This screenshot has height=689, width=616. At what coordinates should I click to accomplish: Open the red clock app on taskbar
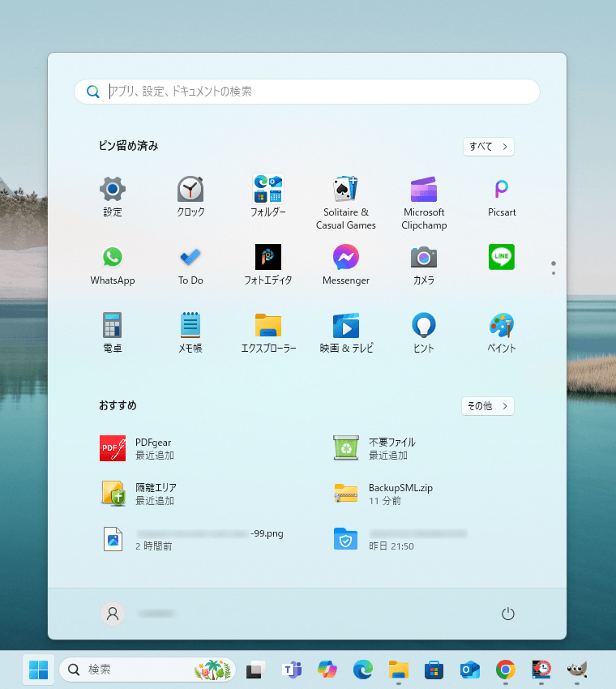tap(541, 670)
